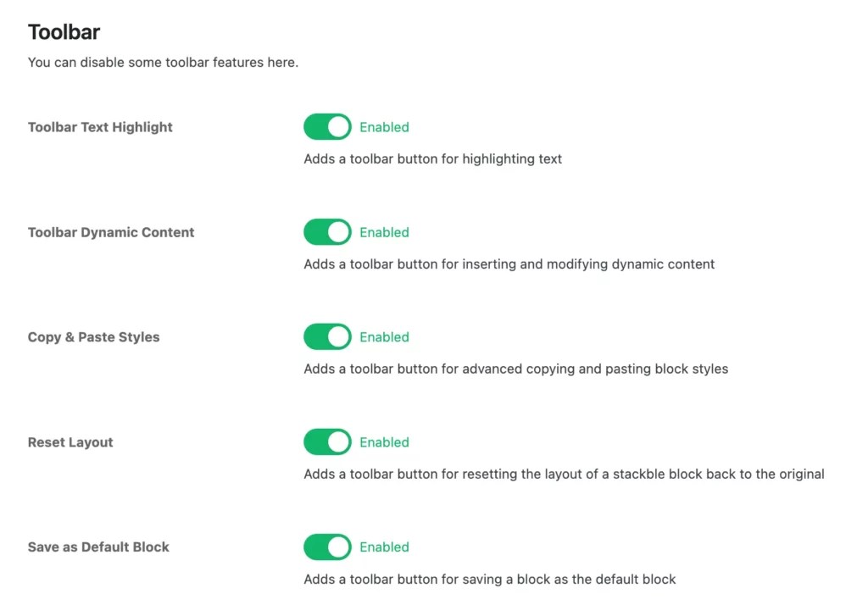The width and height of the screenshot is (868, 616).
Task: Click Enabled status next to Copy & Paste Styles
Action: 384,336
